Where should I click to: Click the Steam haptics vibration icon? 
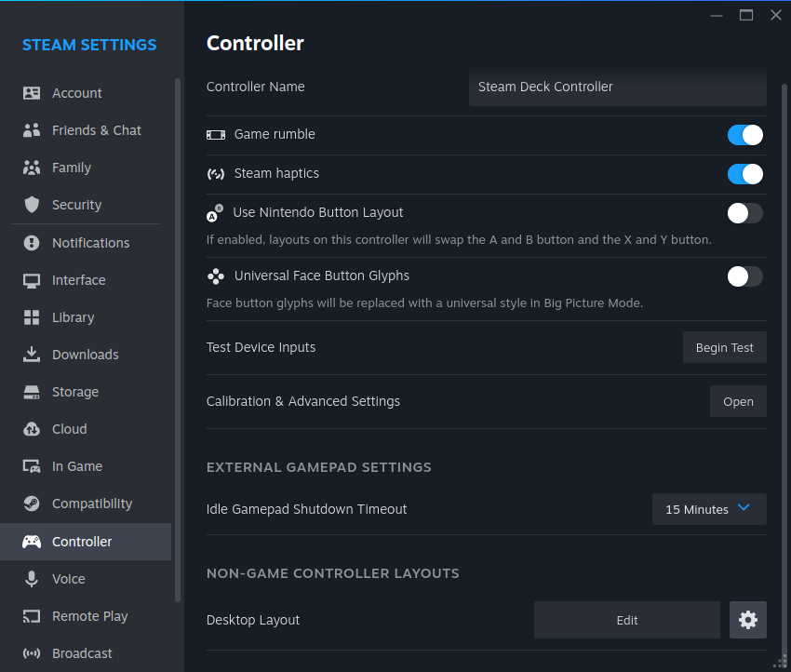pyautogui.click(x=216, y=174)
